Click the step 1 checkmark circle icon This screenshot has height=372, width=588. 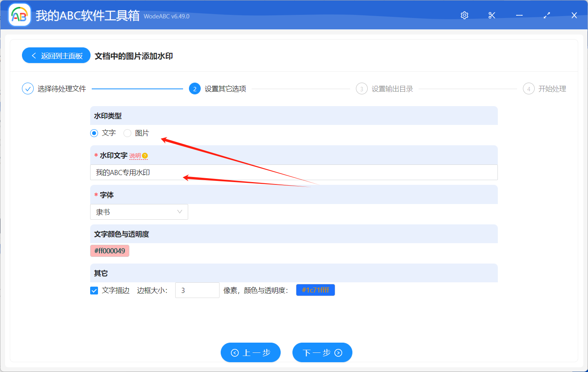click(x=28, y=89)
